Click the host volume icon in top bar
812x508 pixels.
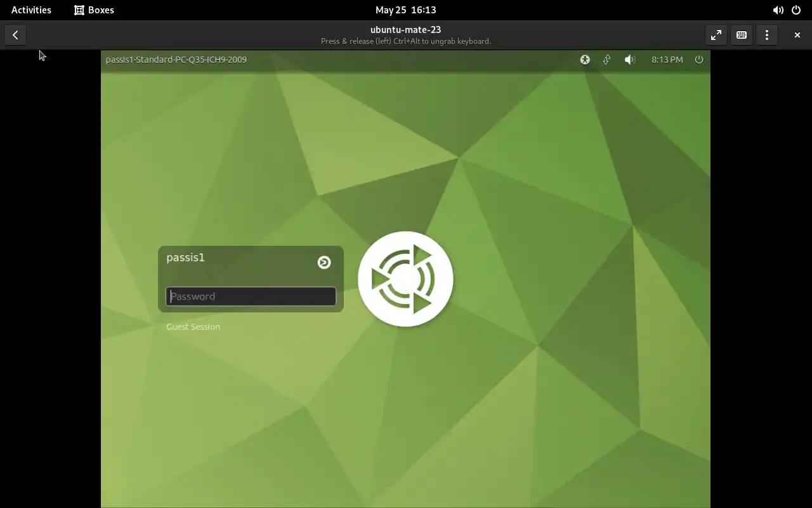tap(778, 10)
